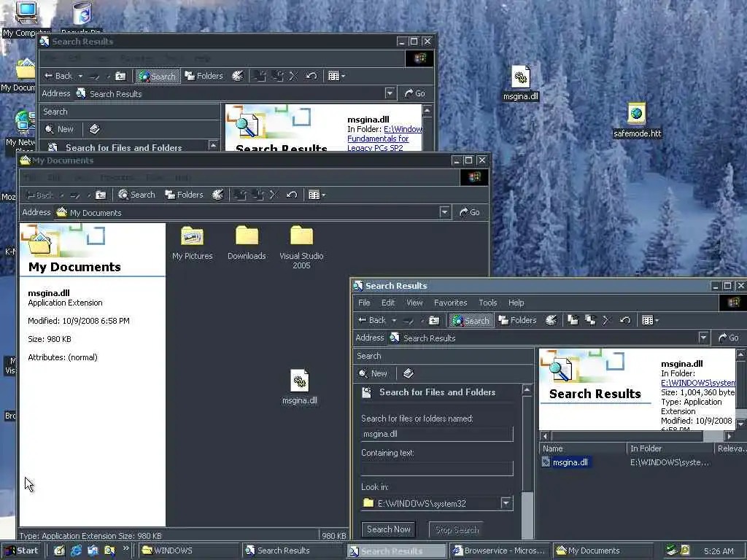Viewport: 747px width, 560px height.
Task: Click Undo icon in front Search Results toolbar
Action: 625,321
